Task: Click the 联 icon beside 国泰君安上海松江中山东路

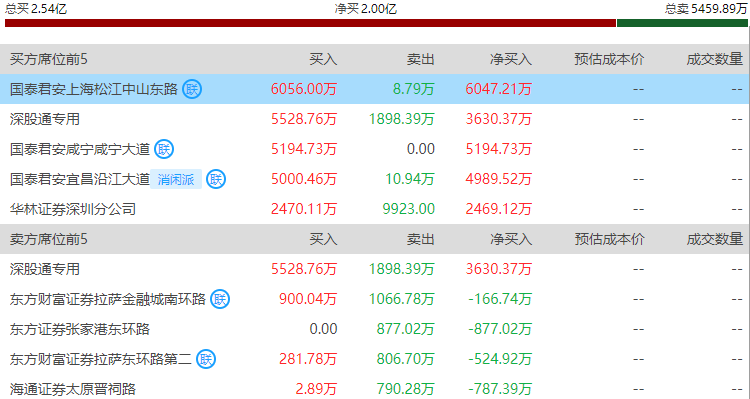Action: [x=192, y=89]
